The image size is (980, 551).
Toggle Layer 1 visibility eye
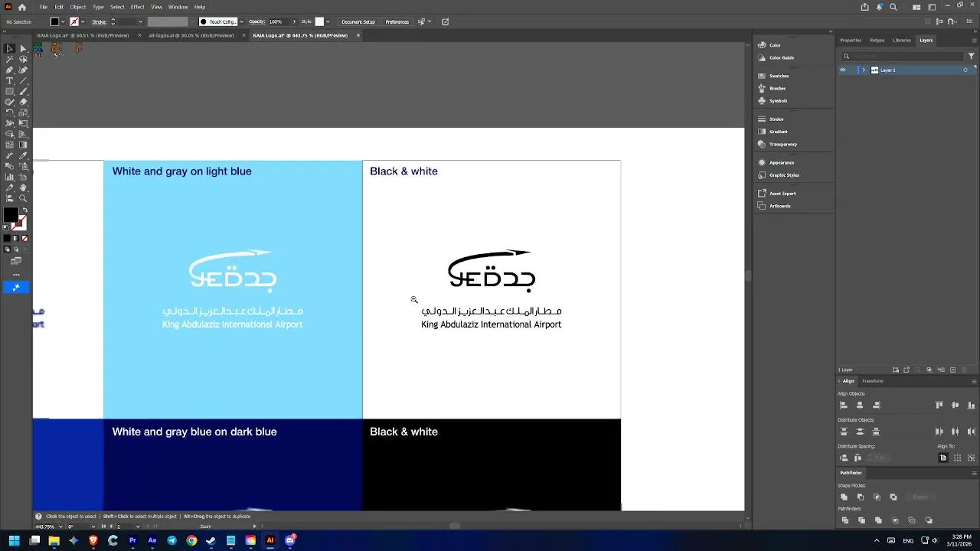(843, 70)
